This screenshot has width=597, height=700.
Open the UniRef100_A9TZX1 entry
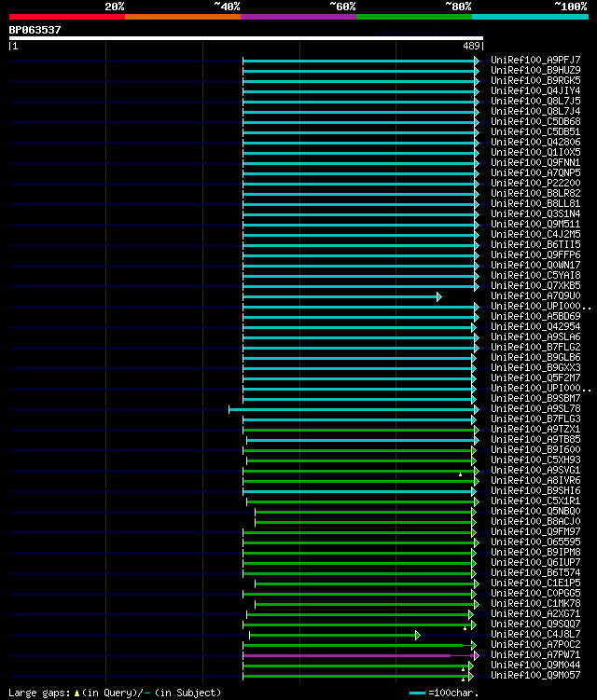coord(535,430)
